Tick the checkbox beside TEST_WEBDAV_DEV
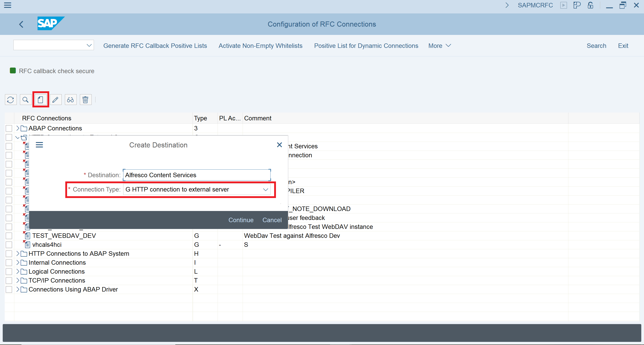The height and width of the screenshot is (345, 644). (9, 236)
